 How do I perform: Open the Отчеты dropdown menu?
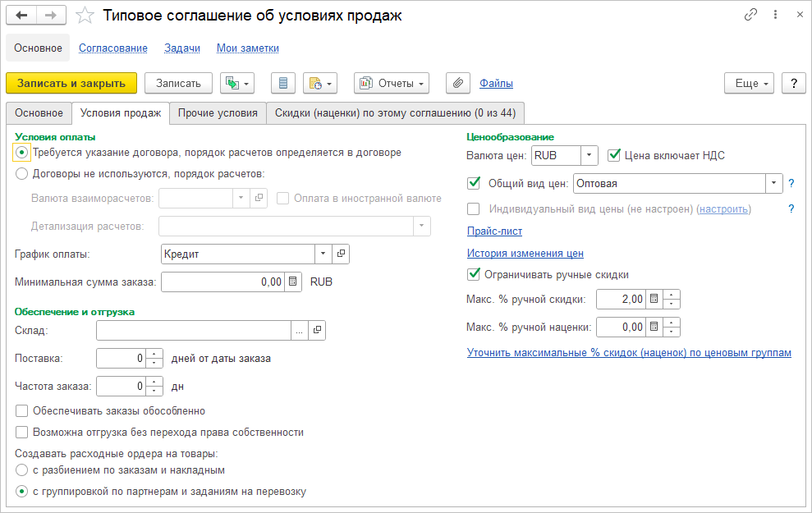[x=392, y=83]
